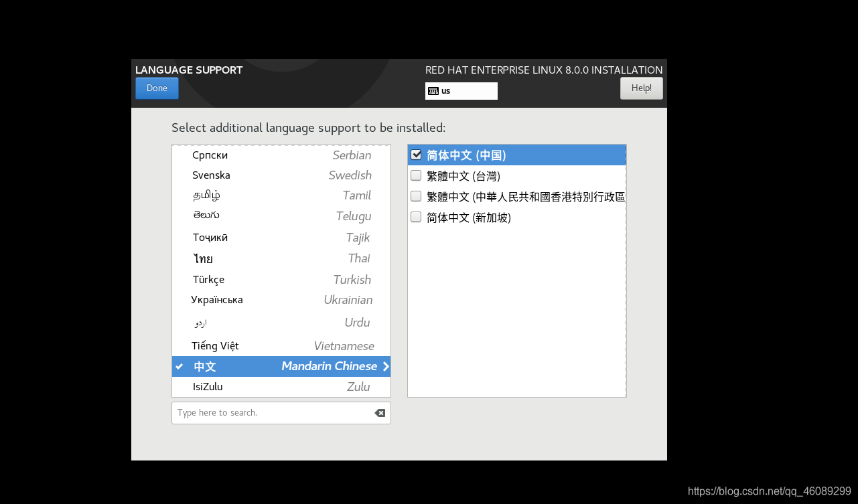Click the us keyboard layout indicator
858x504 pixels.
(x=461, y=91)
